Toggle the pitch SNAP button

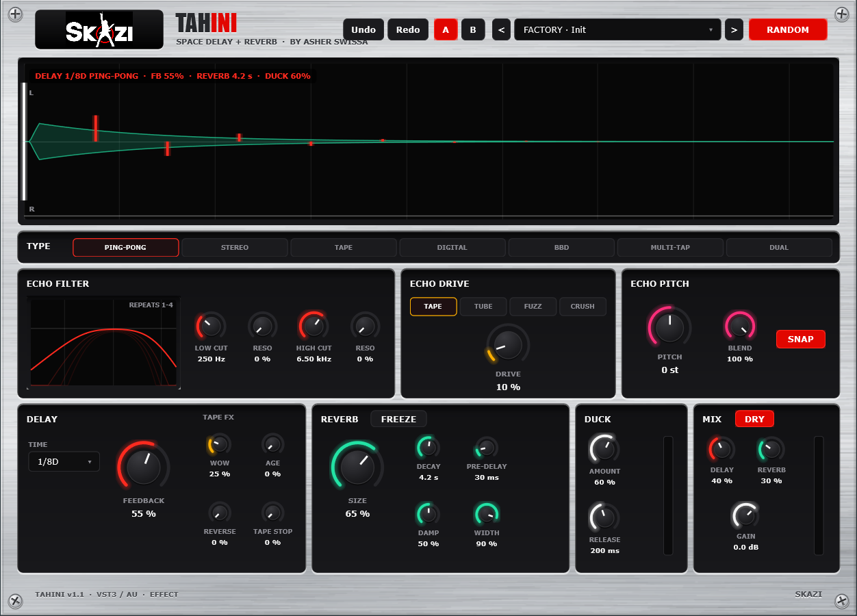click(x=800, y=339)
